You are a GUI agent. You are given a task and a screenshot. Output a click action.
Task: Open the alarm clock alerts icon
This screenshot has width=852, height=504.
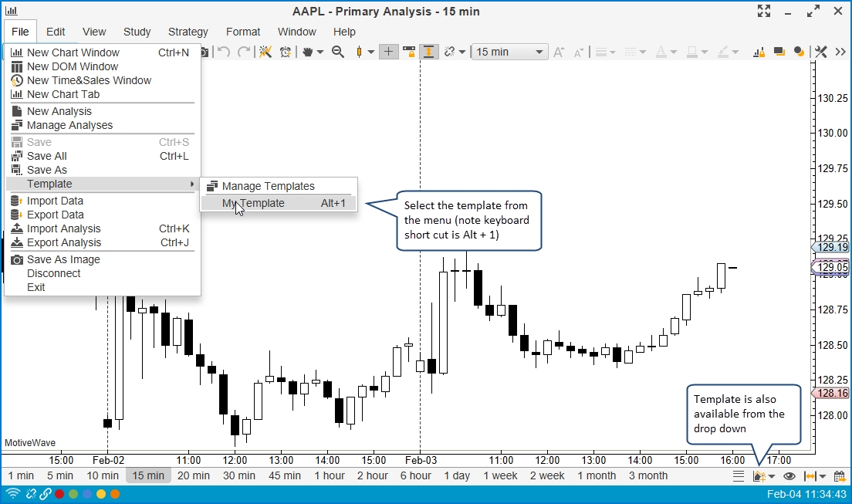(x=286, y=52)
